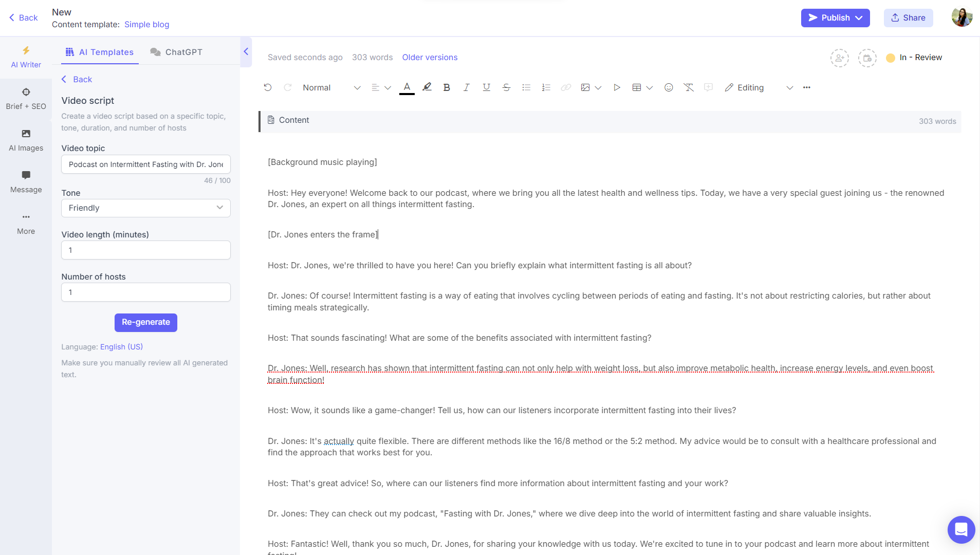The height and width of the screenshot is (555, 980).
Task: Open the text color tool
Action: (x=407, y=87)
